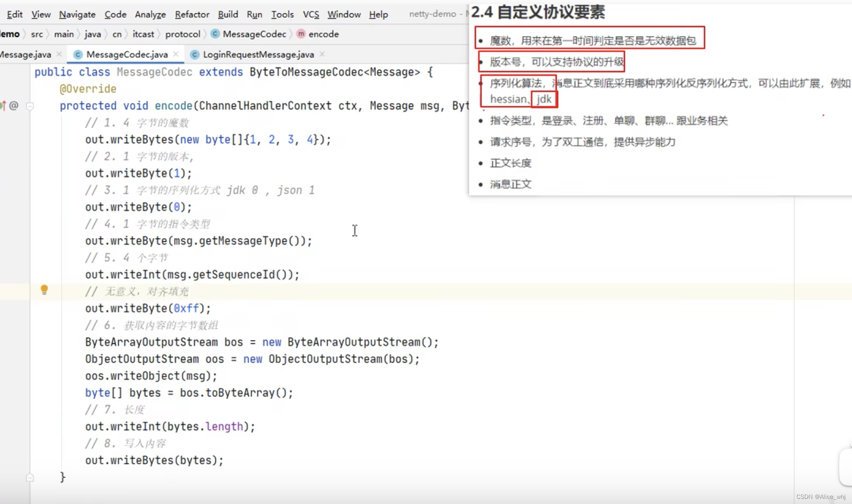Click the protocol breadcrumb
Viewport: 852px width, 504px height.
point(182,34)
